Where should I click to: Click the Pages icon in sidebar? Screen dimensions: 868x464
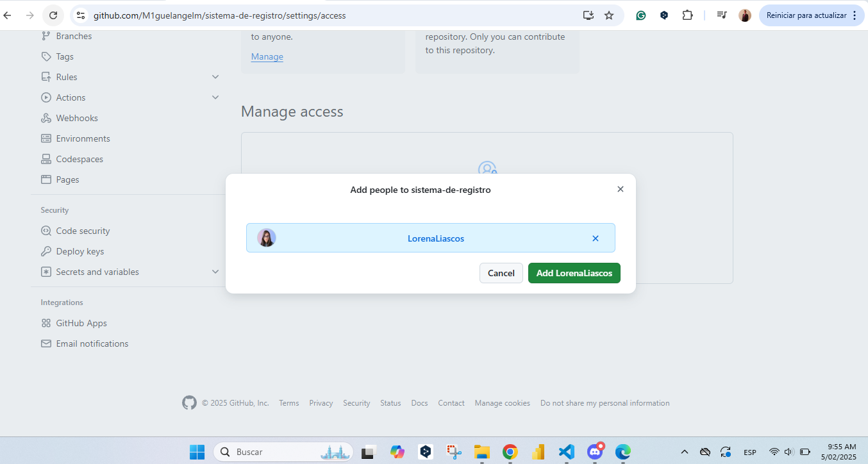(46, 179)
